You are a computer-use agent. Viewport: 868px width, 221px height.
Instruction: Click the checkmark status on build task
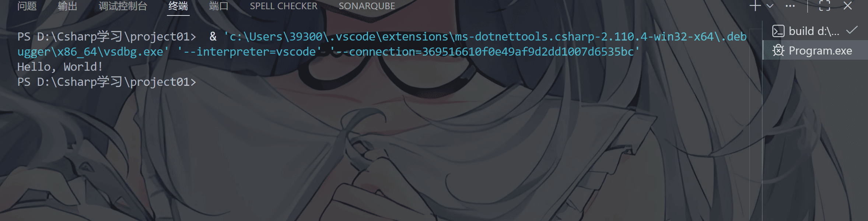[852, 30]
